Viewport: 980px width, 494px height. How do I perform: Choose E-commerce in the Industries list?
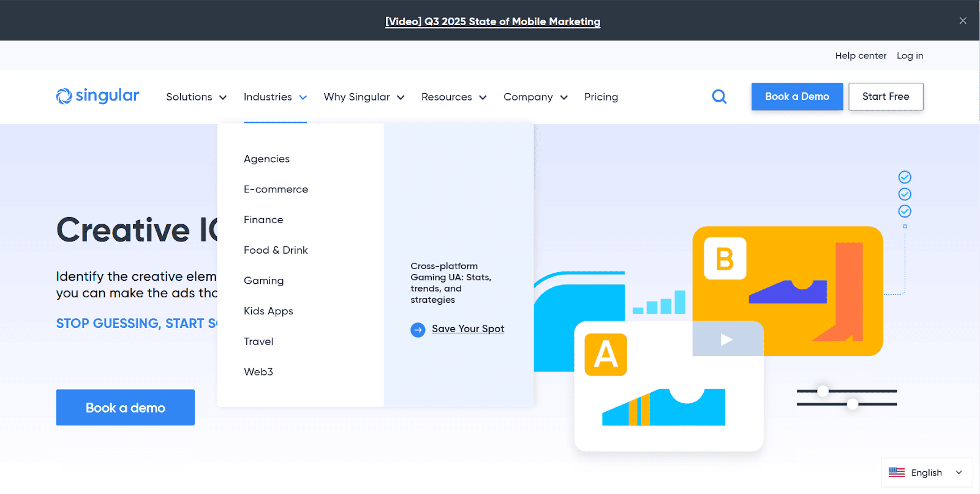[x=276, y=189]
